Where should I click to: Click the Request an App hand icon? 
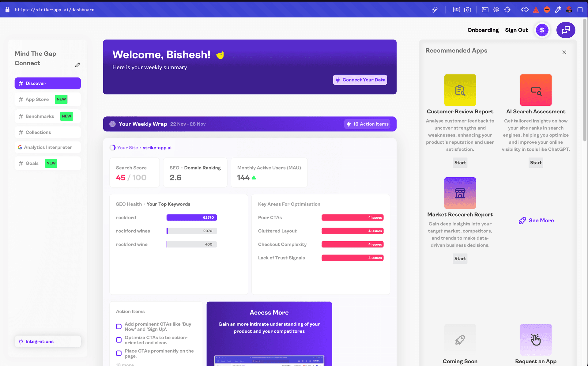click(536, 340)
